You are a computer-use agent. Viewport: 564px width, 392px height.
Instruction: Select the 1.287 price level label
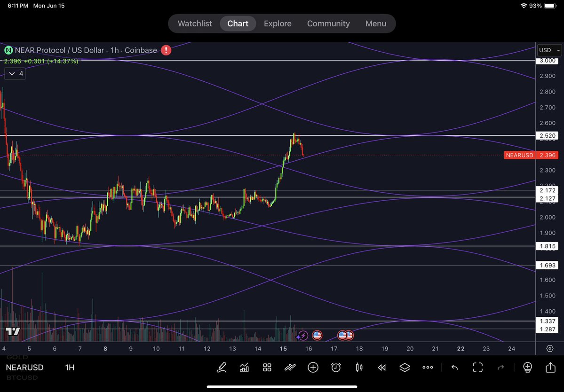[x=547, y=329]
